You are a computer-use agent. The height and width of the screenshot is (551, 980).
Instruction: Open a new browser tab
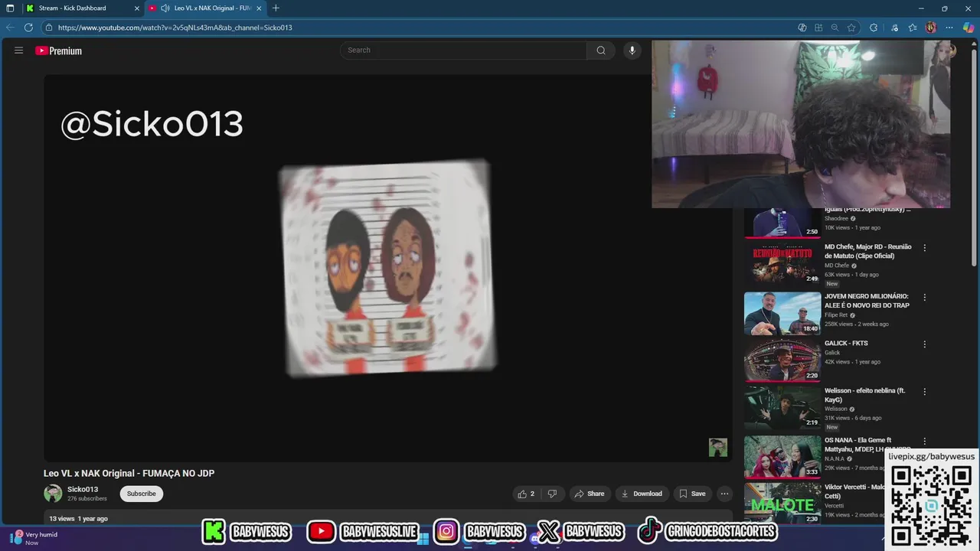(276, 8)
